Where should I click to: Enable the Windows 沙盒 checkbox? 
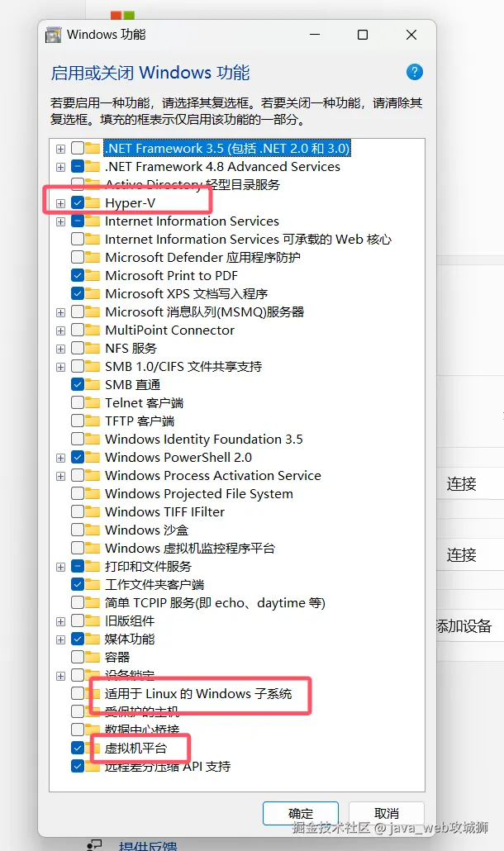[78, 530]
